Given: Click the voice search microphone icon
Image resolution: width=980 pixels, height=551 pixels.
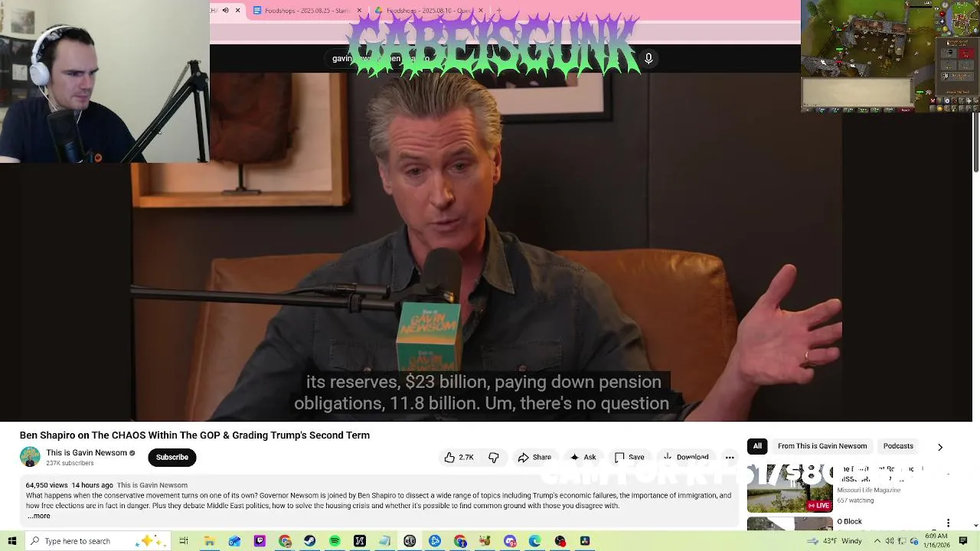Looking at the screenshot, I should [648, 58].
